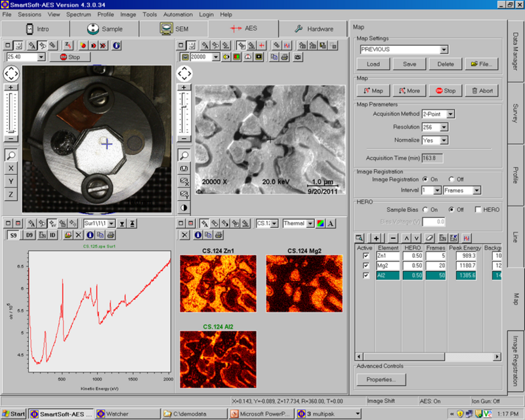The height and width of the screenshot is (420, 525).
Task: Click the X axis button beside photo
Action: [x=11, y=169]
